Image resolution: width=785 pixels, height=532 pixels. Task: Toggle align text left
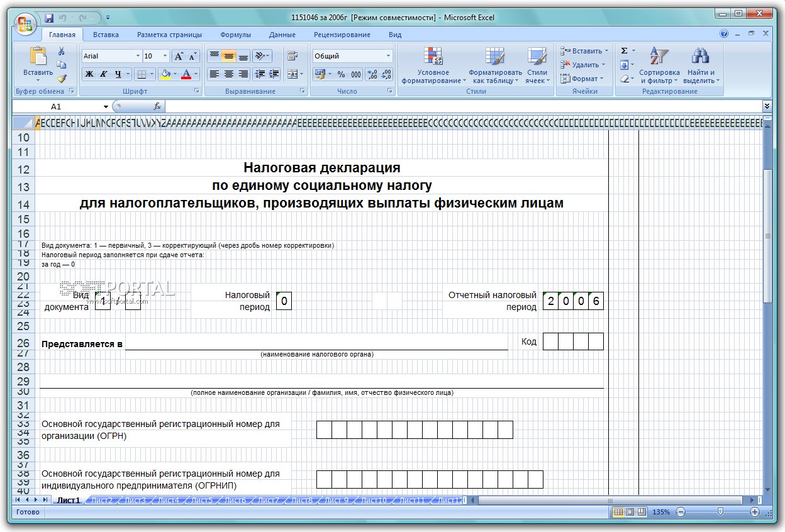click(214, 74)
